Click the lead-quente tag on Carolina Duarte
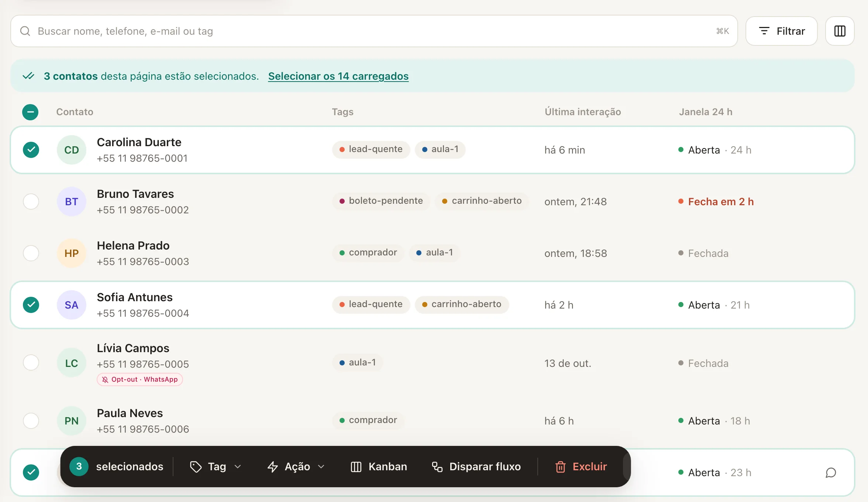The width and height of the screenshot is (868, 502). tap(371, 149)
